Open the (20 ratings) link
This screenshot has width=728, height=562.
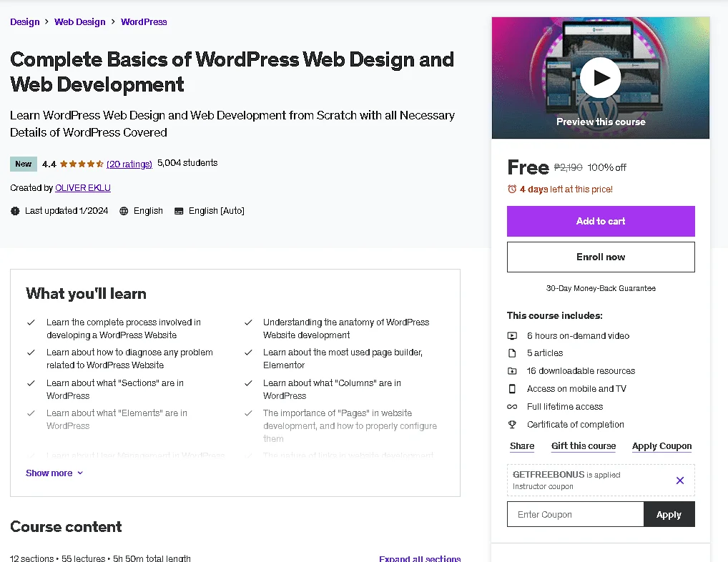pyautogui.click(x=129, y=164)
